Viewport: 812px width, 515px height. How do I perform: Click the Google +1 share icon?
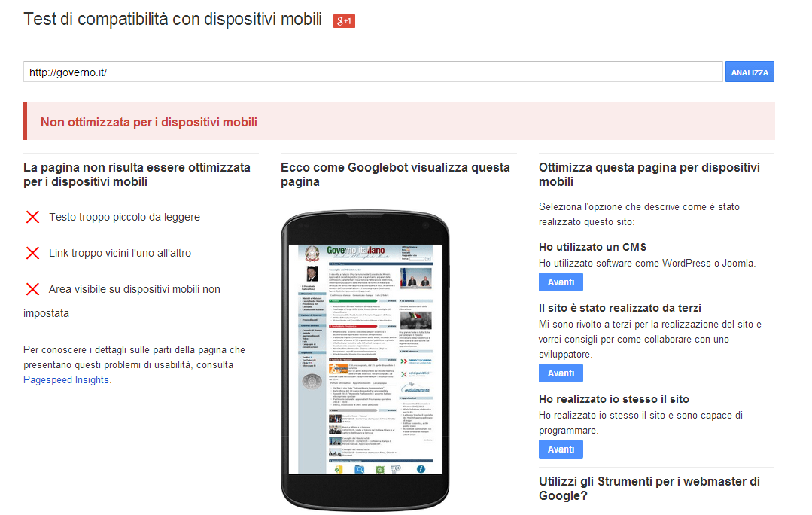tap(344, 21)
